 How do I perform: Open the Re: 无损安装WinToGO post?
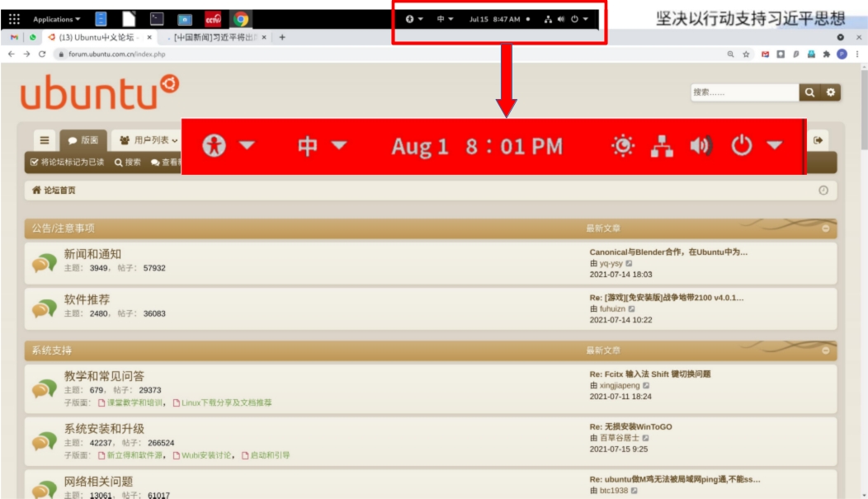630,427
